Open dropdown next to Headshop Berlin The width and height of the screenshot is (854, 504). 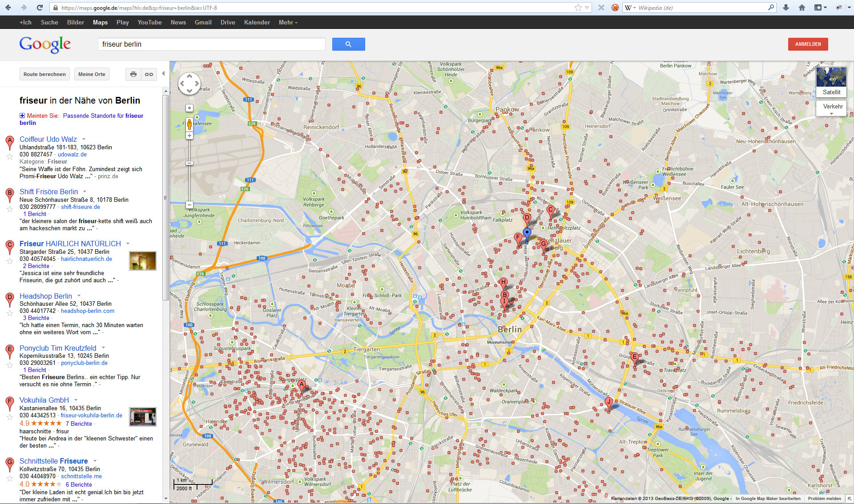pos(79,296)
